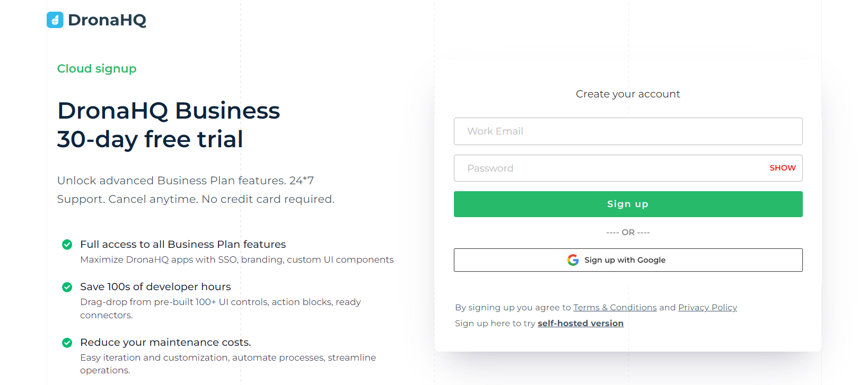The width and height of the screenshot is (868, 385).
Task: Click the OR divider text
Action: [x=628, y=232]
